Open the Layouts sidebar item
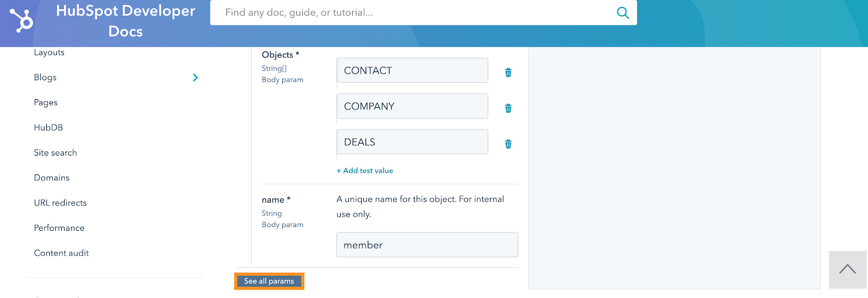The width and height of the screenshot is (868, 298). pos(49,53)
